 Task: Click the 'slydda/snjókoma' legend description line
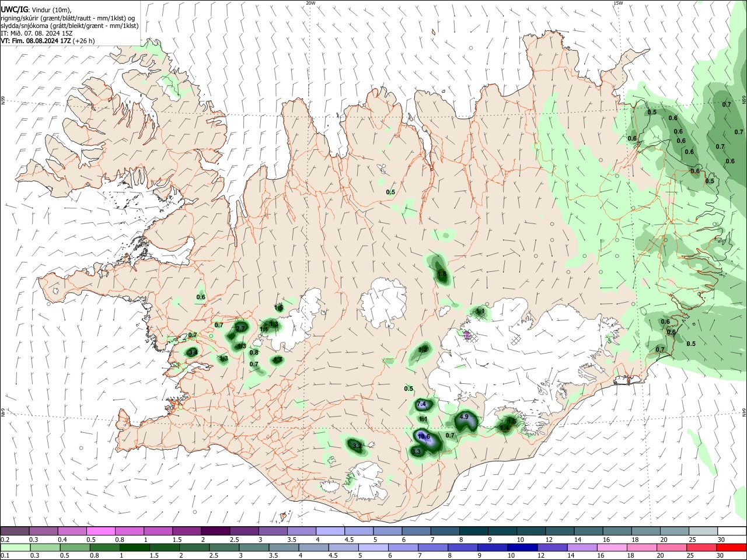69,26
